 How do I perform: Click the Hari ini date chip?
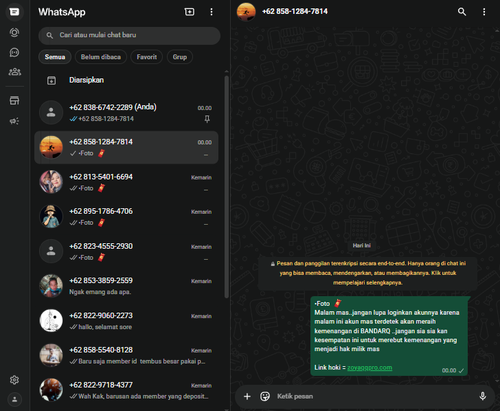pos(362,246)
